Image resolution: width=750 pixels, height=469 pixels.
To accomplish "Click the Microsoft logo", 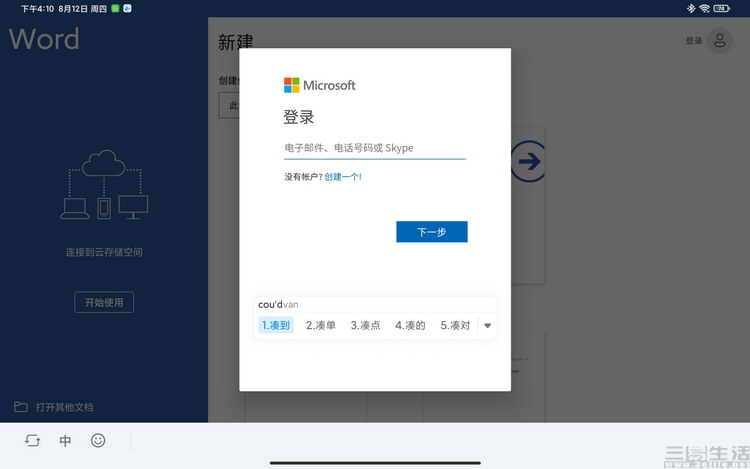I will click(x=320, y=85).
